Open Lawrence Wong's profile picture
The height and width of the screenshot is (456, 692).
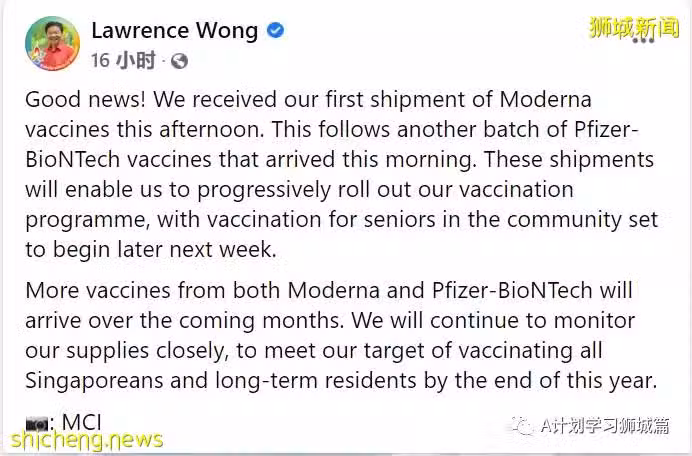[53, 43]
